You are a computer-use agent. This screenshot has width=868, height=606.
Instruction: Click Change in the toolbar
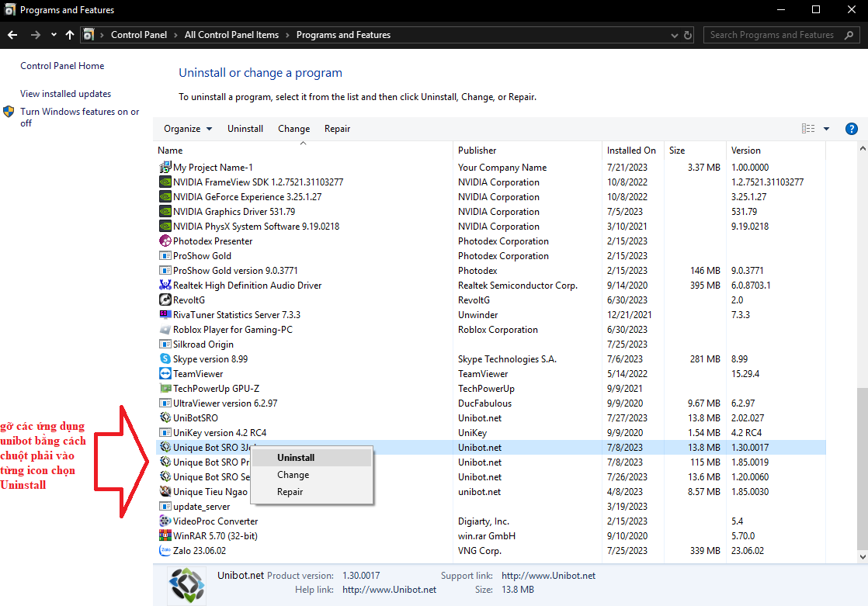pyautogui.click(x=294, y=129)
